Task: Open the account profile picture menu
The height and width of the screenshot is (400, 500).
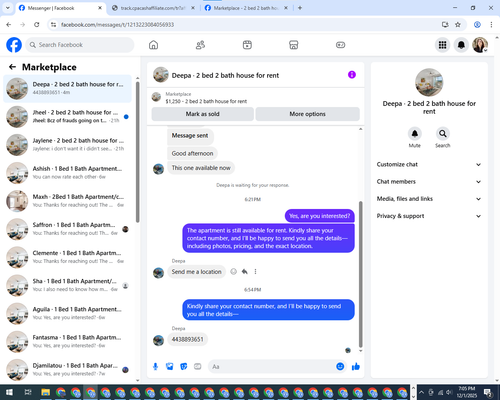Action: coord(480,45)
